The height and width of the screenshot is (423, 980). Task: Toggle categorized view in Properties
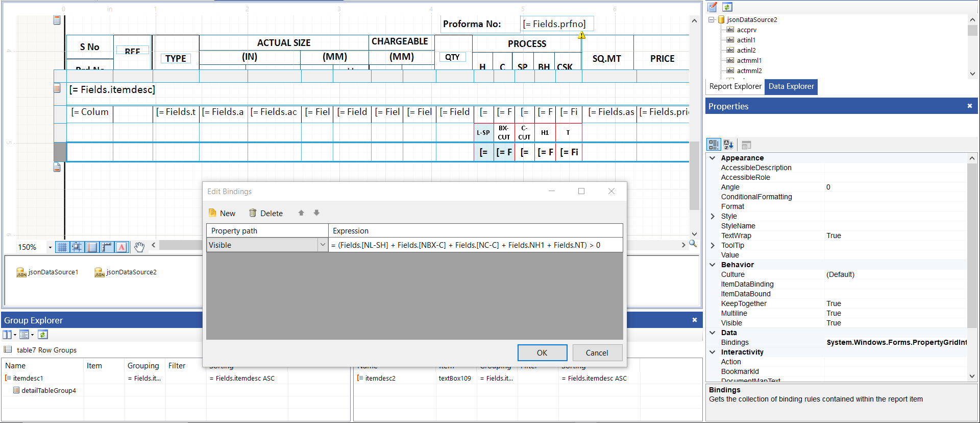[714, 145]
